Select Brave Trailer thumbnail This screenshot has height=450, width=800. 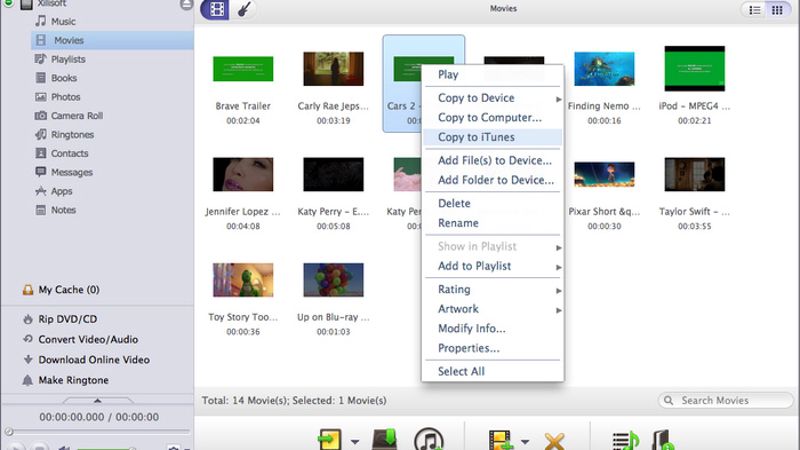243,68
